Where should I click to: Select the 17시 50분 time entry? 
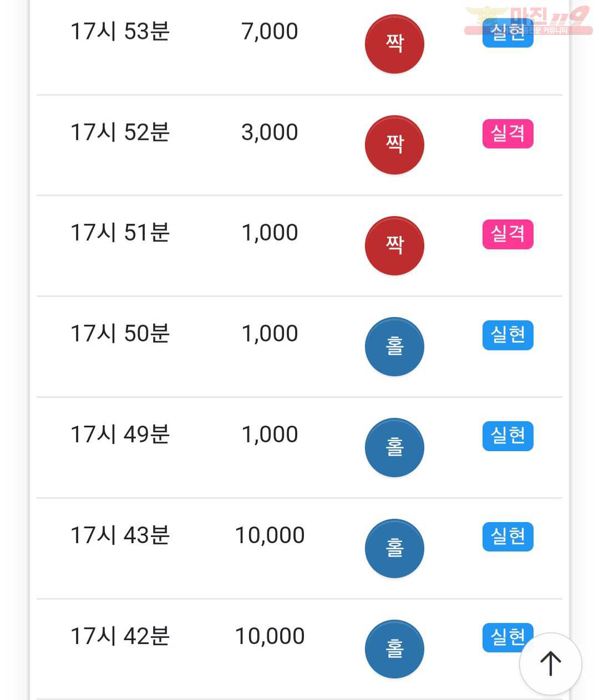coord(120,334)
